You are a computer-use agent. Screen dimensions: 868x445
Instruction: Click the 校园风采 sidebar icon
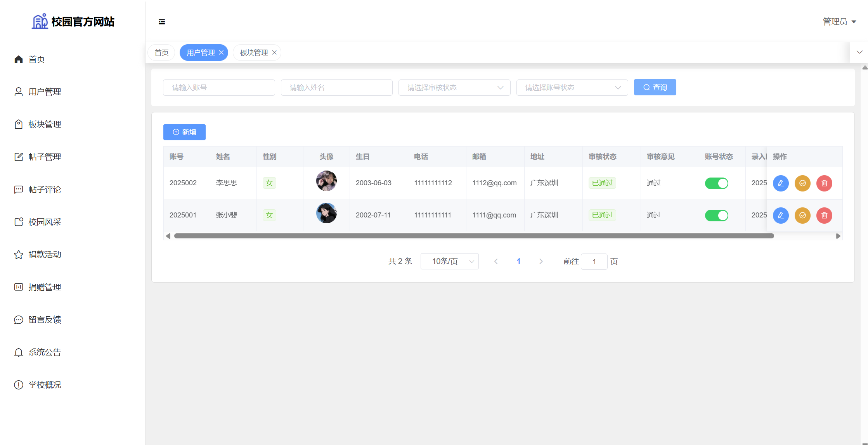[x=19, y=222]
